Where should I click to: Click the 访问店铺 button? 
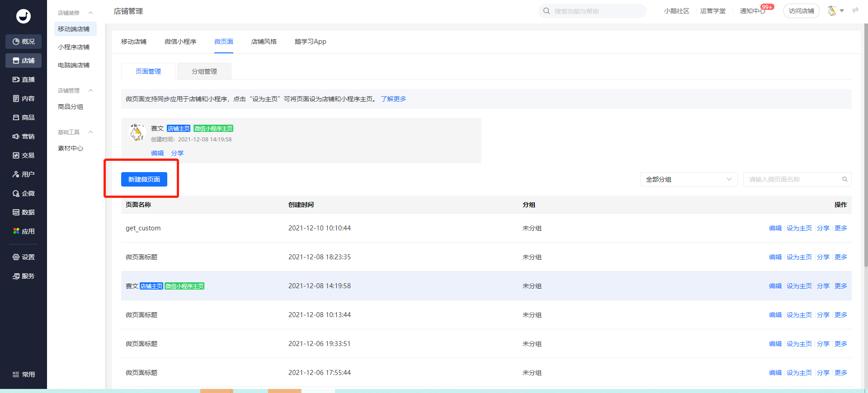(801, 11)
